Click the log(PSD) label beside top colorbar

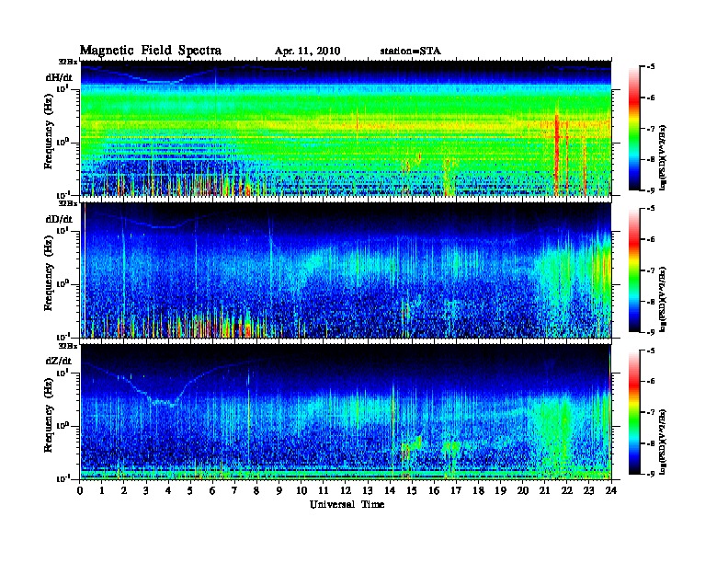(663, 157)
